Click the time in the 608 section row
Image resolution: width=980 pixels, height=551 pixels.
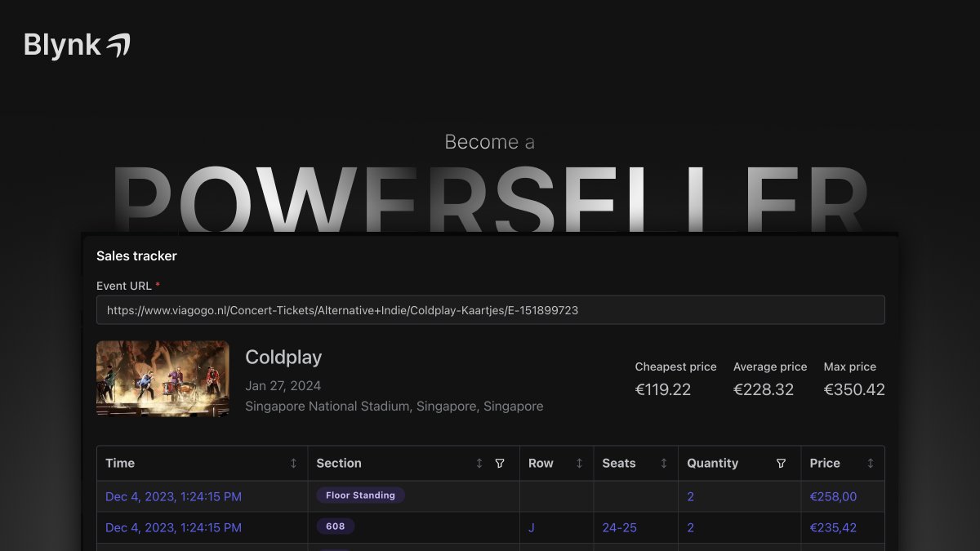174,527
